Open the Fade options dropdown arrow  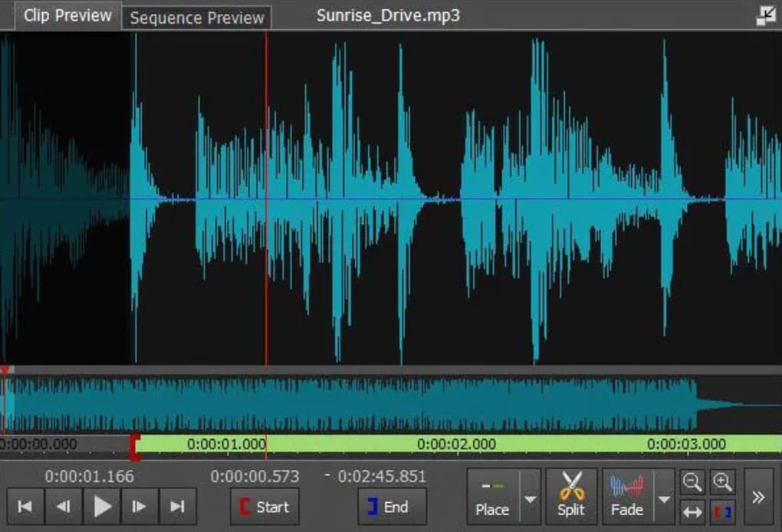click(x=664, y=498)
